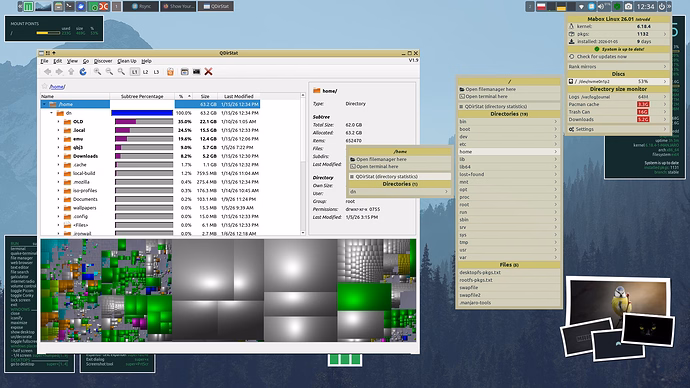Viewport: 690px width, 388px height.
Task: Delete selected item with red X
Action: pyautogui.click(x=209, y=72)
